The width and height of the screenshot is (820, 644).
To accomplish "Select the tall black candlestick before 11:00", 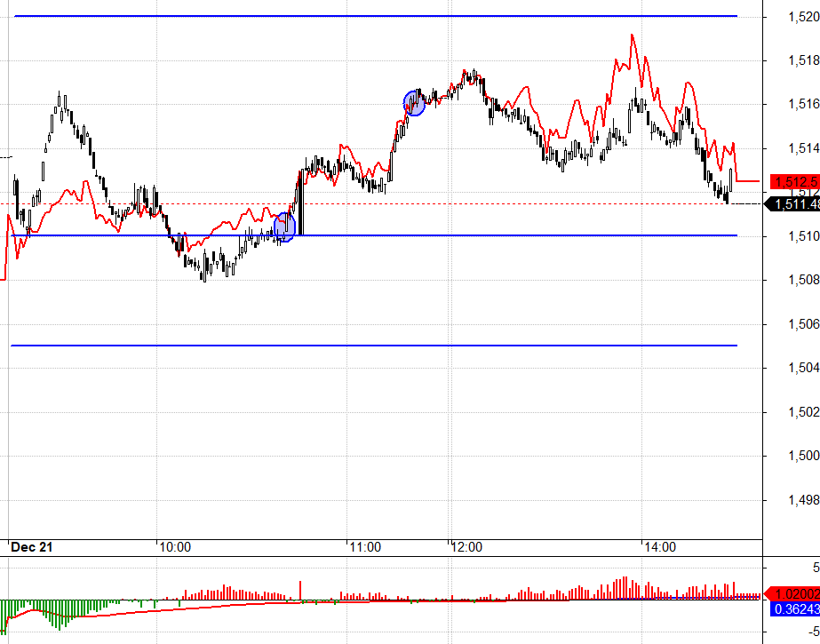I will tap(300, 203).
